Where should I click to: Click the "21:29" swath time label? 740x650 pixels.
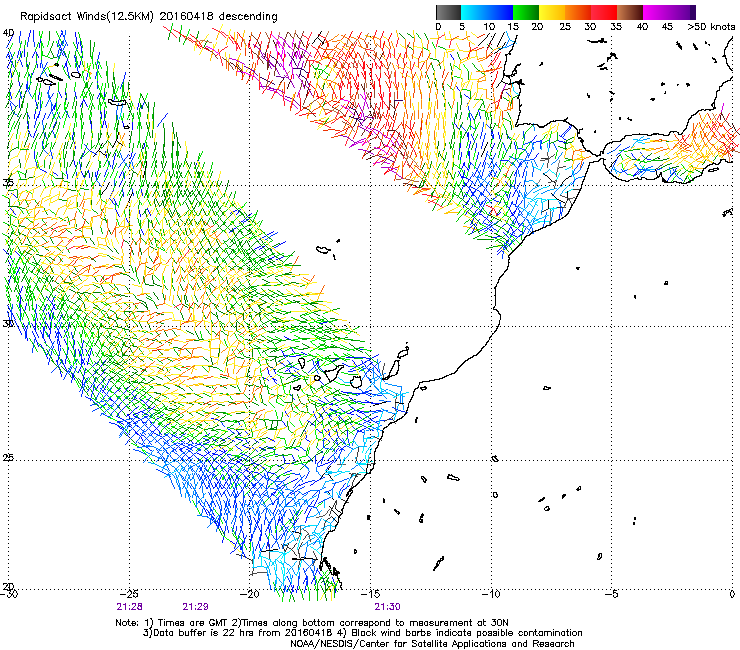[195, 607]
